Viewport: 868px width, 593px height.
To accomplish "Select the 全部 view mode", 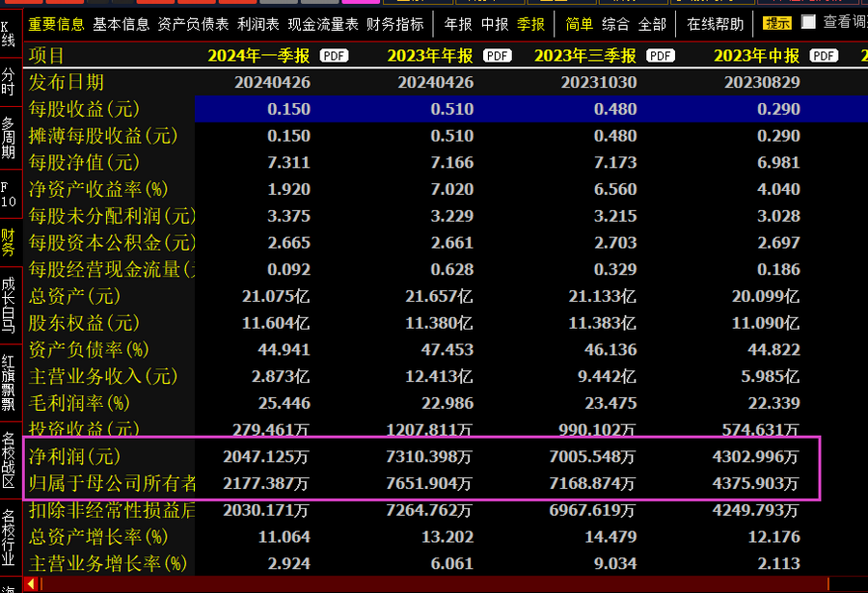I will [x=652, y=24].
